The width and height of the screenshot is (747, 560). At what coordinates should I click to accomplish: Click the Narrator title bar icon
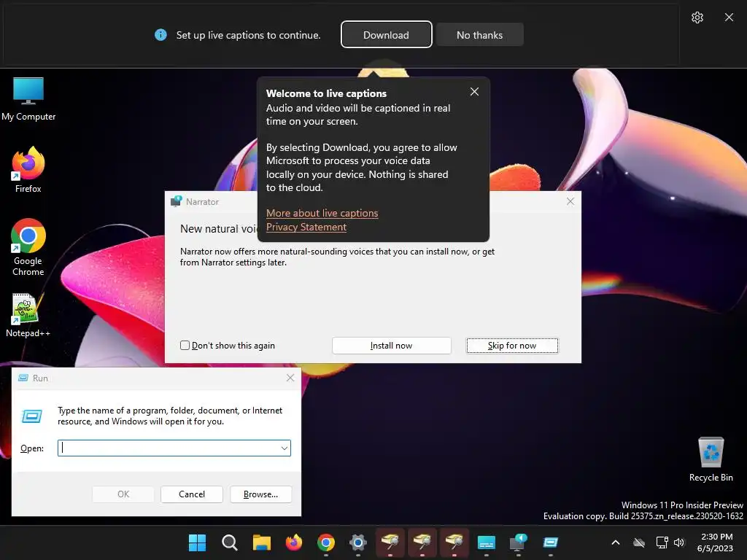tap(177, 201)
